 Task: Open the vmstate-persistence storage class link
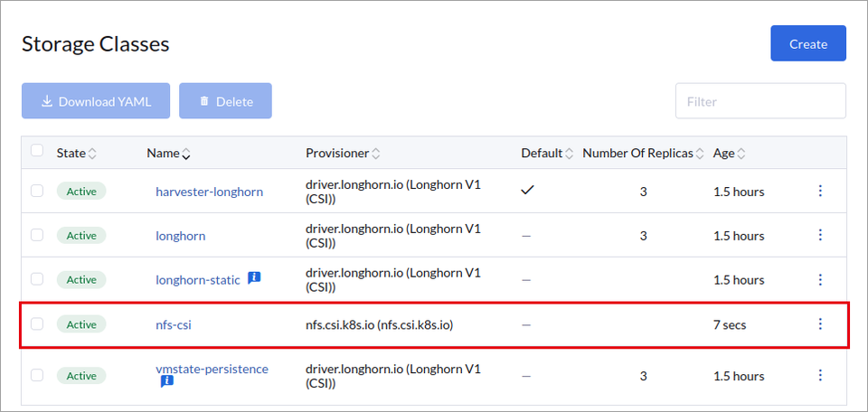coord(212,369)
